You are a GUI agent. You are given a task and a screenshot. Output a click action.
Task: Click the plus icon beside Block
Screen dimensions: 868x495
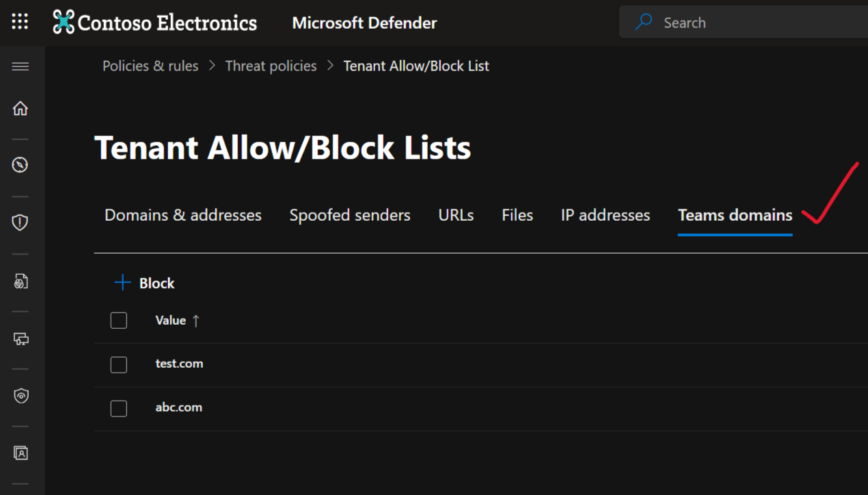pyautogui.click(x=122, y=282)
